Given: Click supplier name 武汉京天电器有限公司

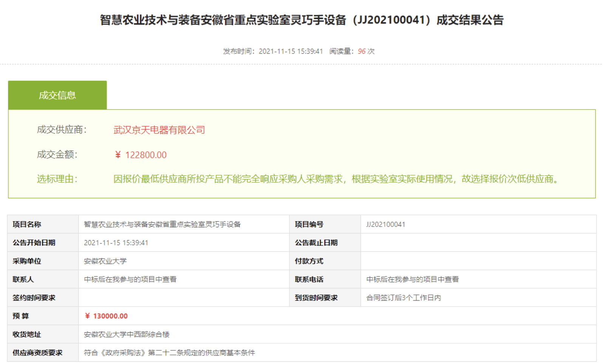Looking at the screenshot, I should (159, 130).
